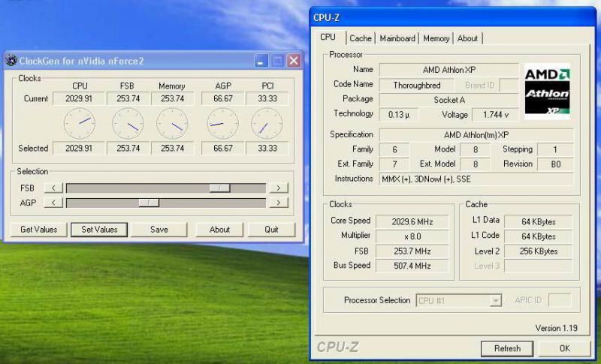601x364 pixels.
Task: Click the Package field Socket A
Action: [x=448, y=100]
